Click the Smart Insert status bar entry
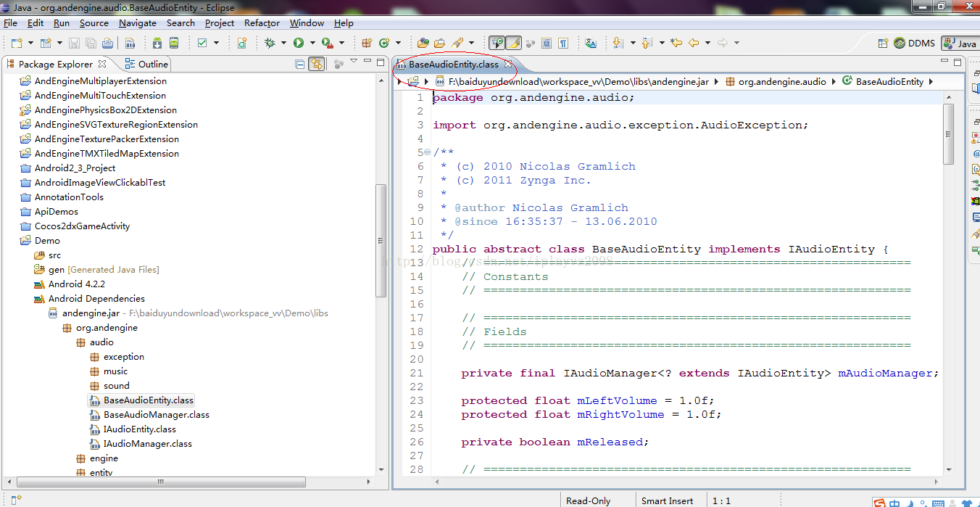Screen dimensions: 980x507 [x=668, y=500]
